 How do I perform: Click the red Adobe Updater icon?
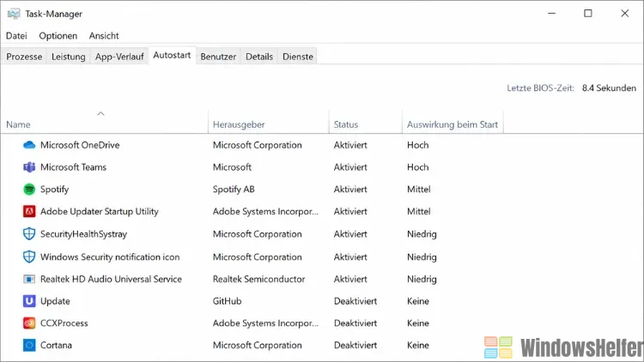(x=29, y=211)
